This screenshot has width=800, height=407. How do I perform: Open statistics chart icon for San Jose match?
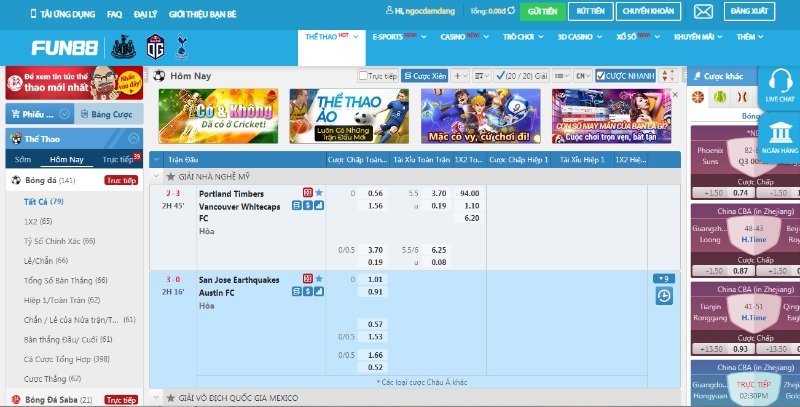coord(319,292)
